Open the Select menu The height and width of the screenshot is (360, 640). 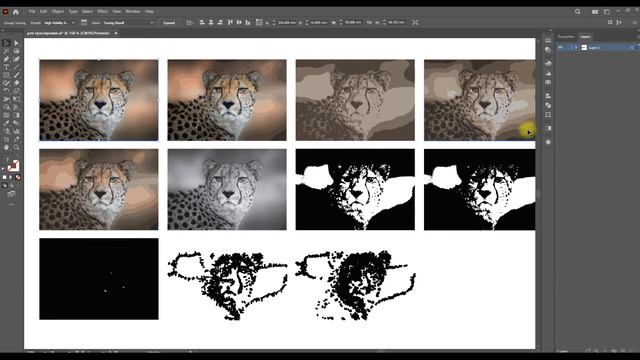(87, 11)
